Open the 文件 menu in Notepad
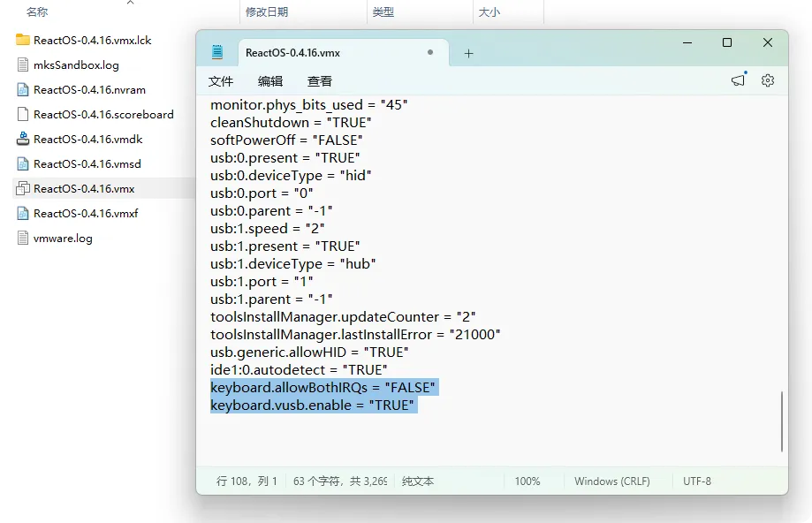812x523 pixels. (x=221, y=81)
